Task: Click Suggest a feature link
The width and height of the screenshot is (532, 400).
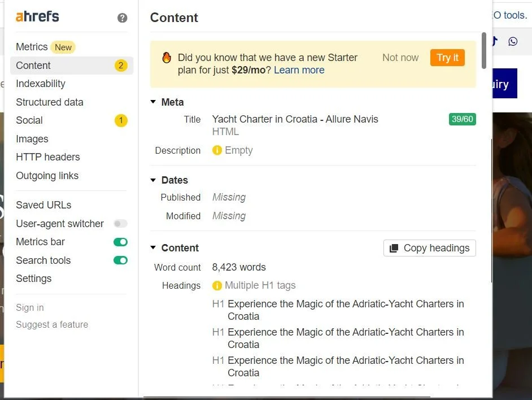Action: point(52,325)
